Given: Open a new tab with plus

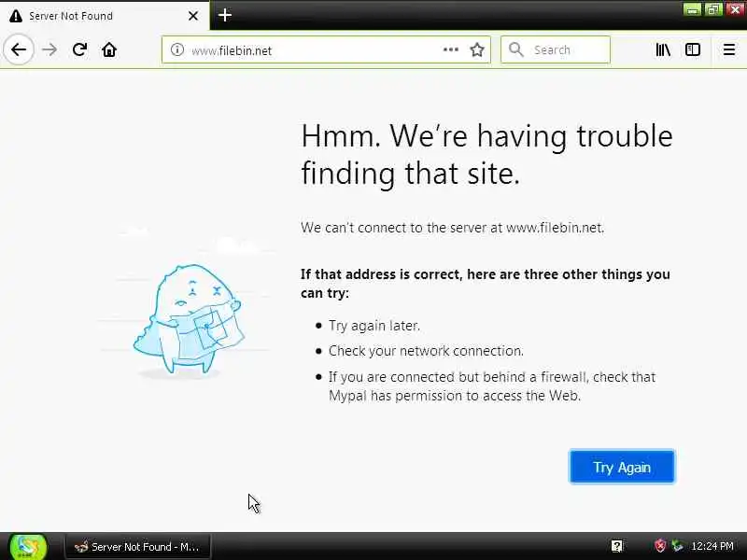Looking at the screenshot, I should tap(225, 15).
